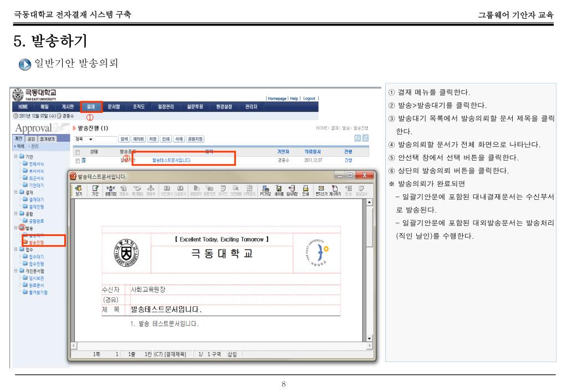Switch to the 공유 tab in Approval sidebar
567x392 pixels.
point(32,139)
